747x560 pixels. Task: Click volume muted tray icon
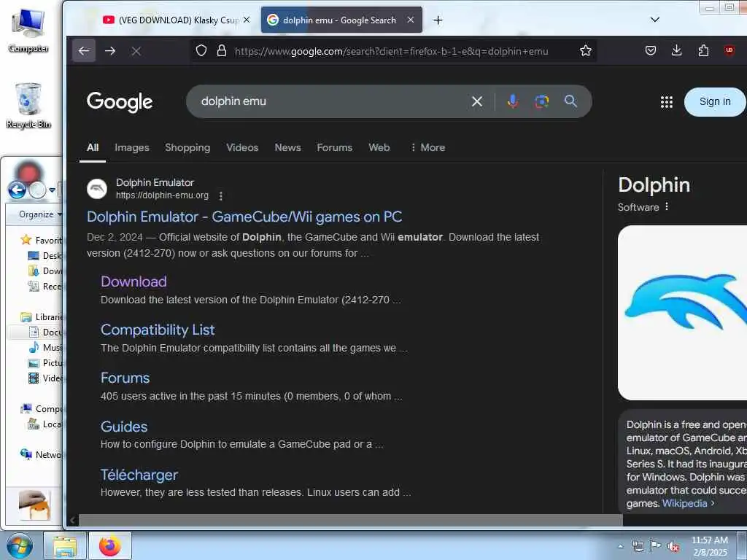pyautogui.click(x=673, y=547)
